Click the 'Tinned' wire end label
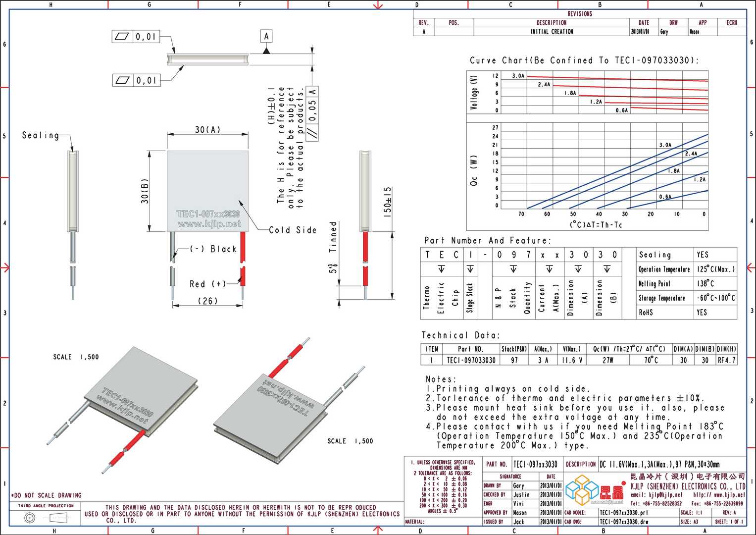756x535 pixels. pyautogui.click(x=333, y=237)
